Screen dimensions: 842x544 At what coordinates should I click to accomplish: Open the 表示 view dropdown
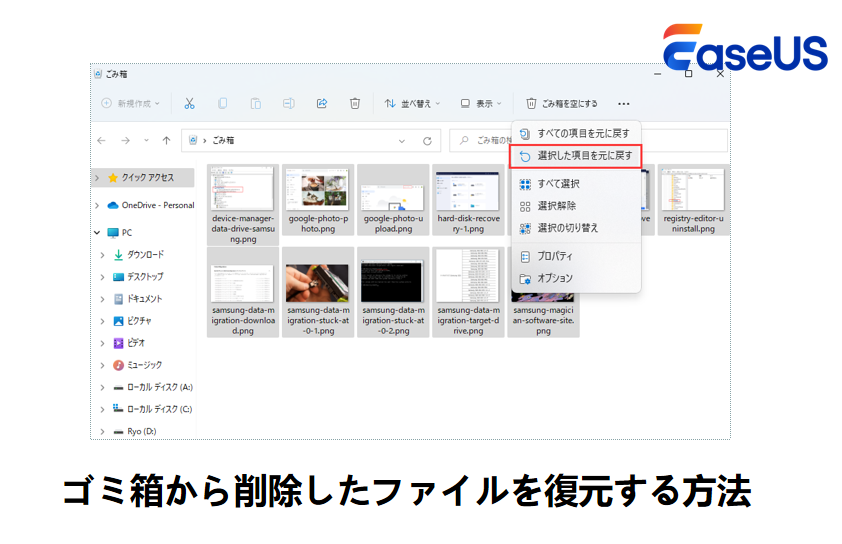[481, 103]
